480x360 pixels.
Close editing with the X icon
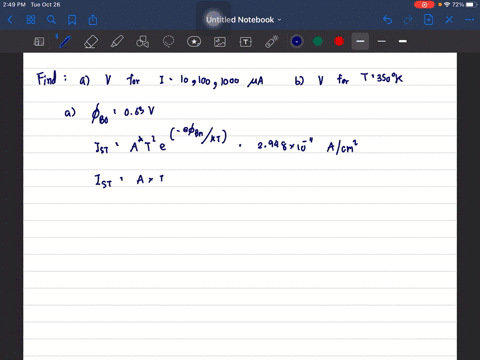449,20
